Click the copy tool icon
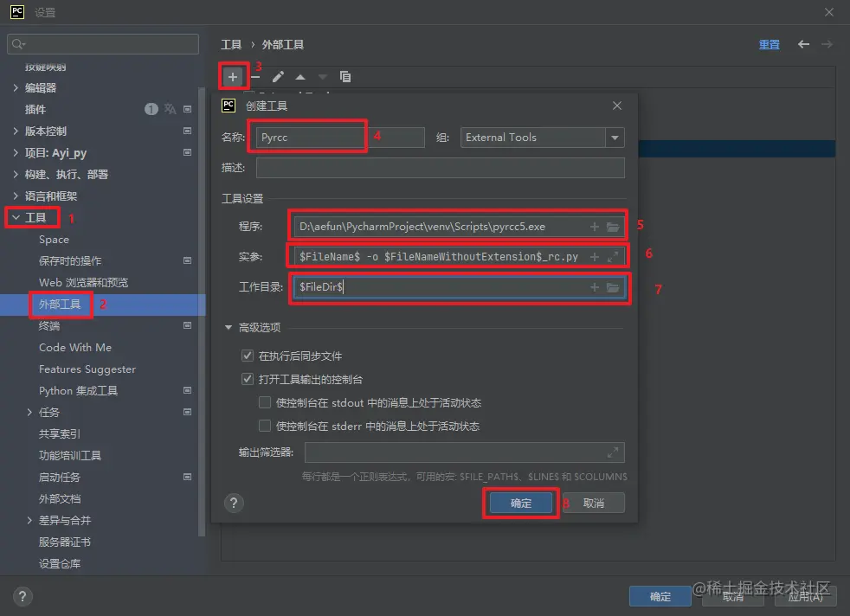The width and height of the screenshot is (850, 616). (345, 77)
